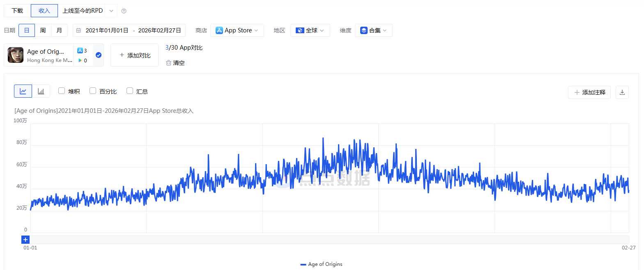Enable the 汇总 checkbox

[130, 91]
